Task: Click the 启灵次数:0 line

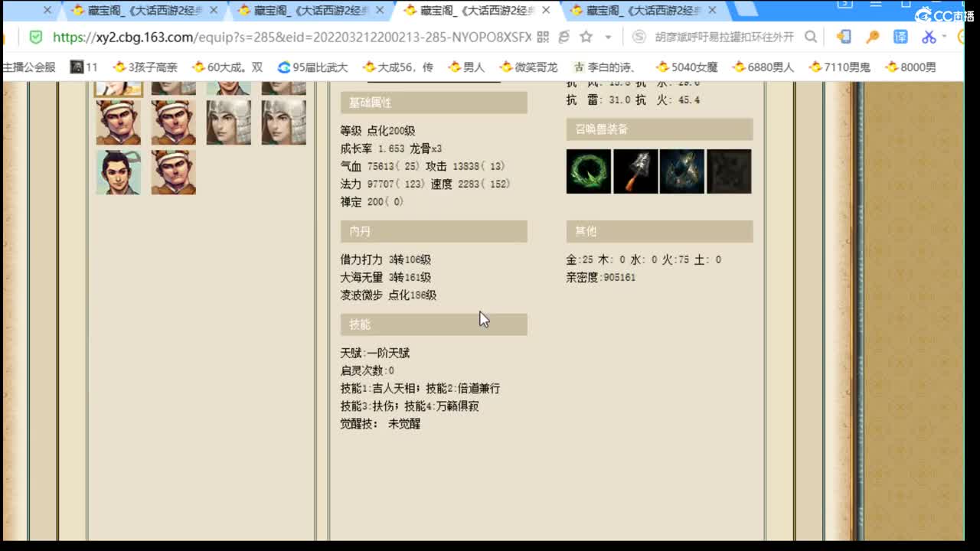Action: point(367,370)
